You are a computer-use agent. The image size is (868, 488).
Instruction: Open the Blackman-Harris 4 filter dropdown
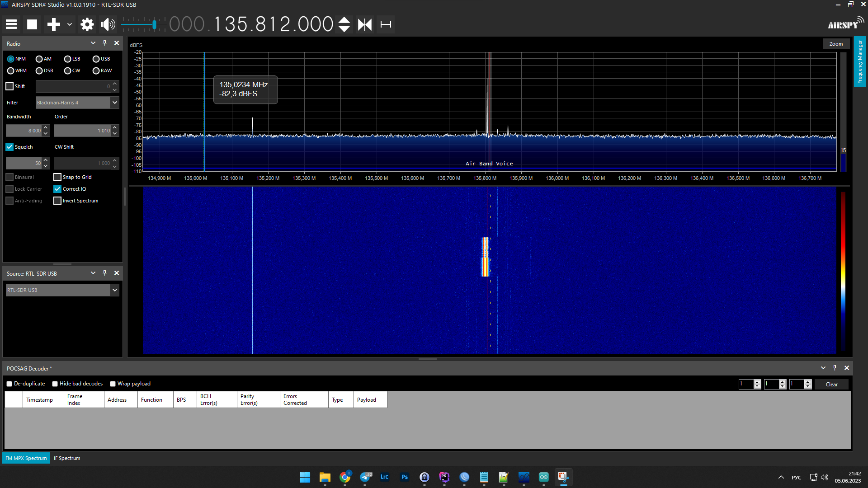click(115, 103)
